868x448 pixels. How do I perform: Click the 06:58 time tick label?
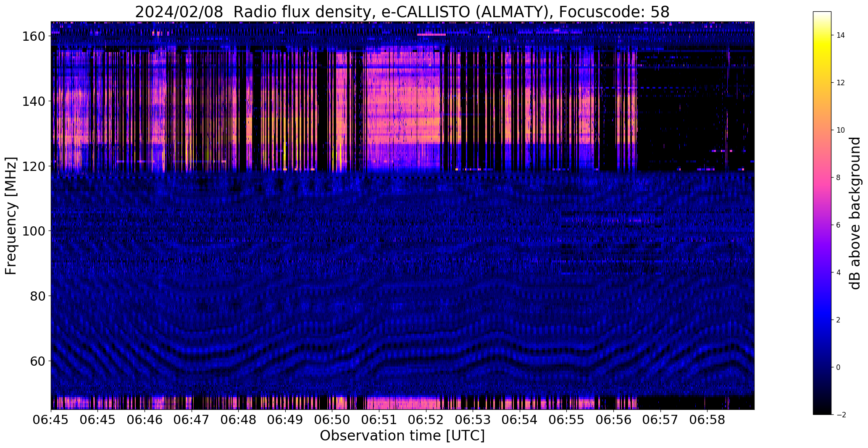707,419
